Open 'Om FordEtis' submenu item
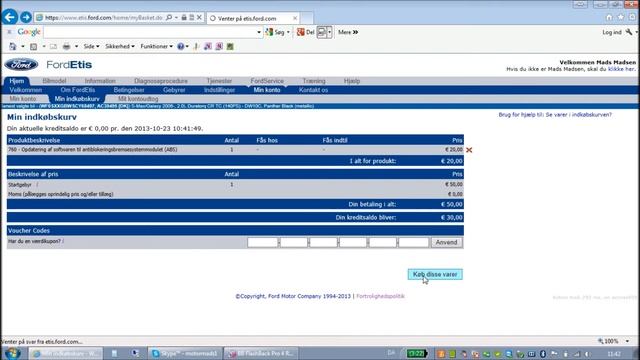Image resolution: width=640 pixels, height=360 pixels. (x=78, y=90)
